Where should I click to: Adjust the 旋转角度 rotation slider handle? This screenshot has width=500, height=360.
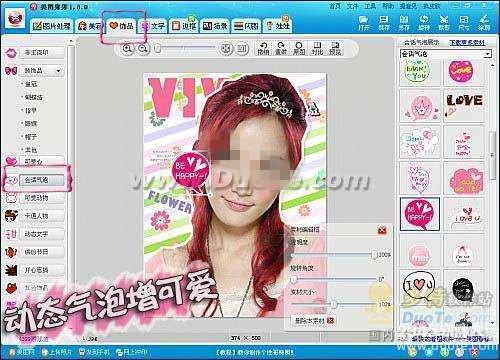coord(293,279)
